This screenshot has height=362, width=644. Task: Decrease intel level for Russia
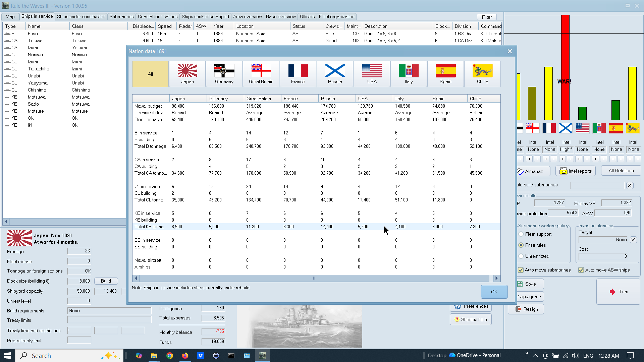pyautogui.click(x=571, y=159)
